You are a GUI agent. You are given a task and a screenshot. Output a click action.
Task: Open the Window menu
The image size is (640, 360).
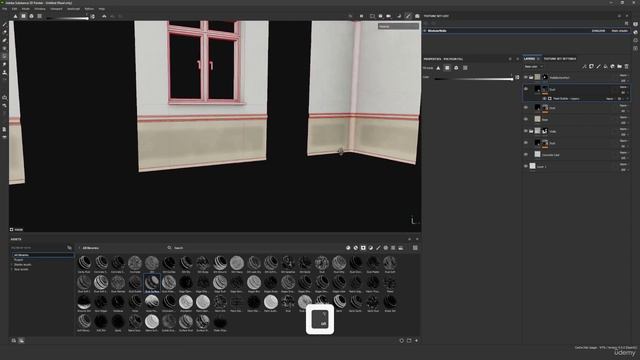[x=40, y=9]
